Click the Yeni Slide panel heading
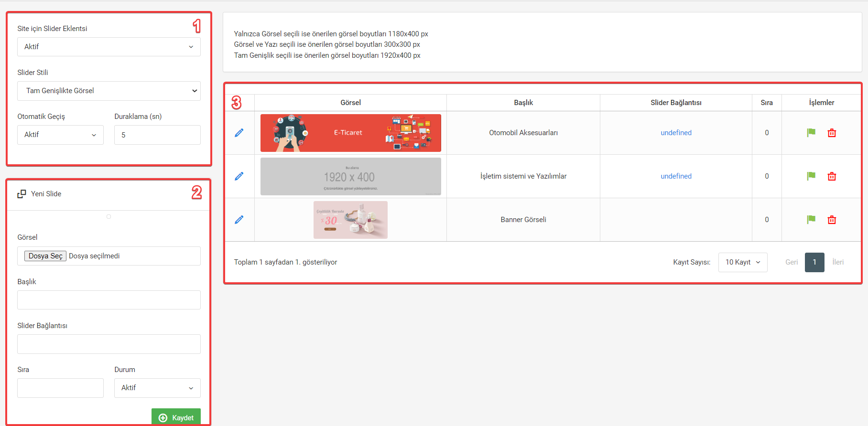This screenshot has width=868, height=426. 46,194
